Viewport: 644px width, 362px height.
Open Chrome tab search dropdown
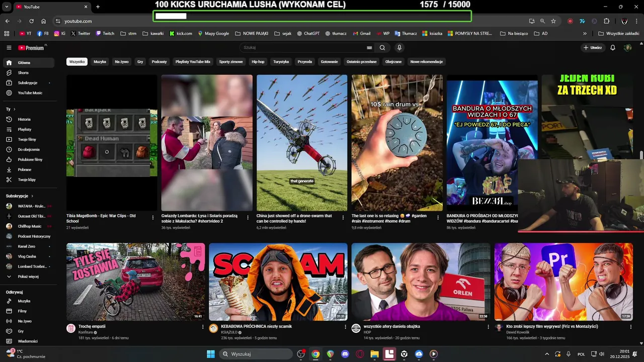pyautogui.click(x=7, y=7)
